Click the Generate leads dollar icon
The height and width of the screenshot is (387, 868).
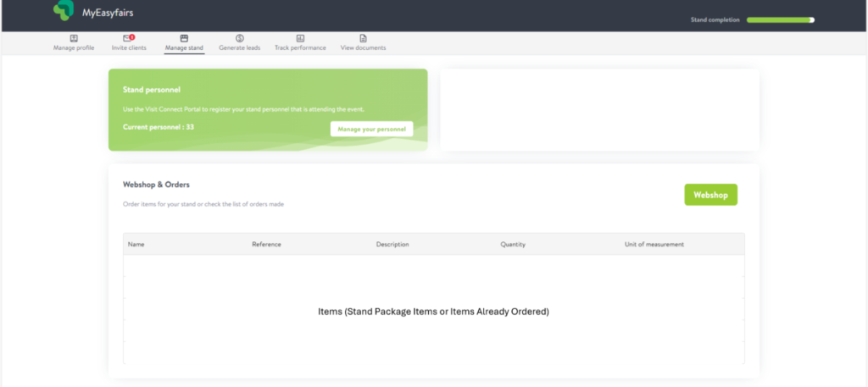[x=240, y=38]
